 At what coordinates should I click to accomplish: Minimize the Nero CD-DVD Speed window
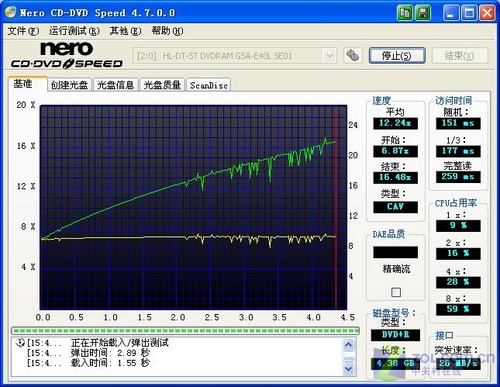pos(451,13)
